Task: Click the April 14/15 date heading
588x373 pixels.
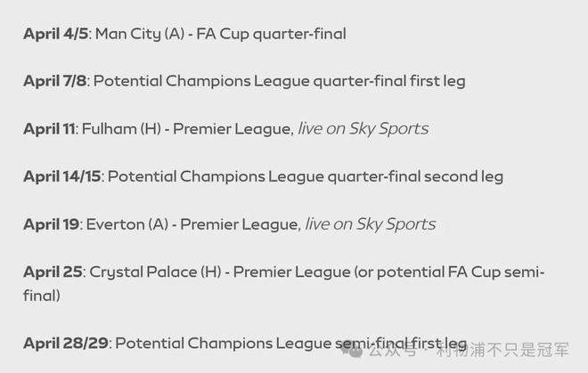Action: click(63, 176)
